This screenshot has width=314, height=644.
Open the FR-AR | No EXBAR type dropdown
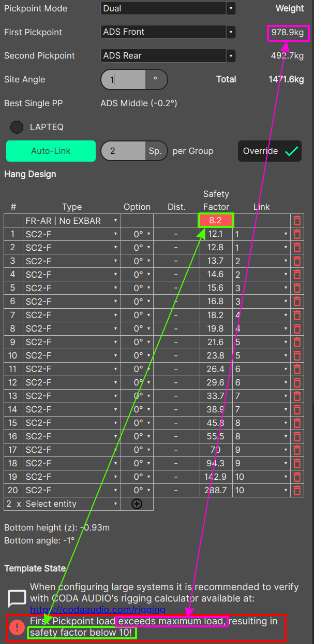click(71, 221)
